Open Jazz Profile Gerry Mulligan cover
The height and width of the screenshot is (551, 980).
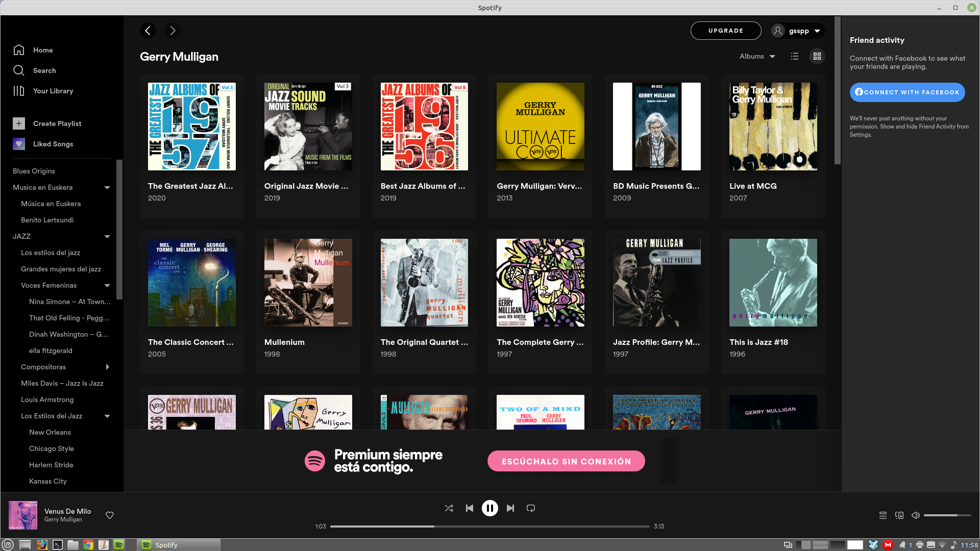click(x=657, y=283)
